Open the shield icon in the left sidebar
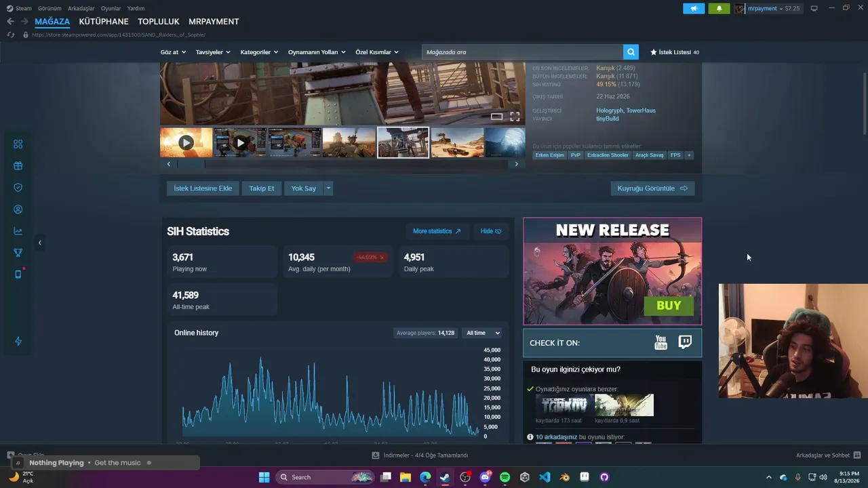868x488 pixels. pos(18,188)
